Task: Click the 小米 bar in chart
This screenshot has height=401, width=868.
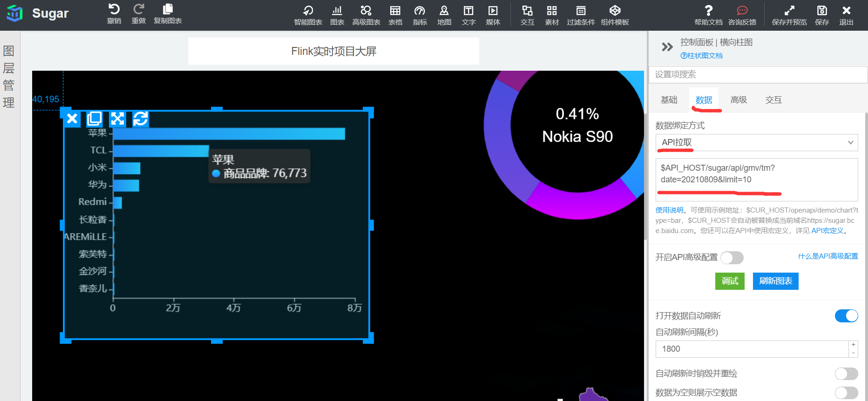Action: 127,168
